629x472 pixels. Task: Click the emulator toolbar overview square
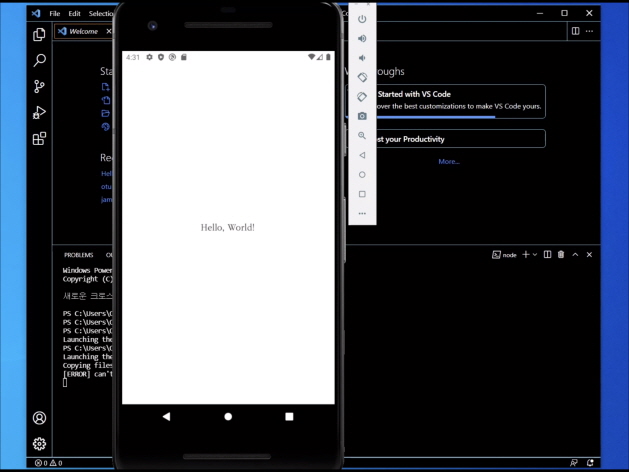point(362,194)
